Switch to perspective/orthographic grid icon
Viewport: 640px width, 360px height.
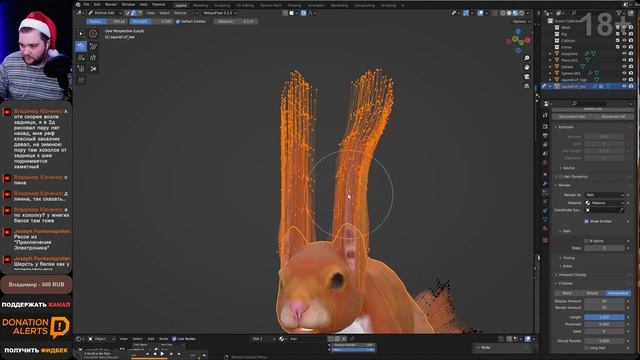(x=527, y=86)
